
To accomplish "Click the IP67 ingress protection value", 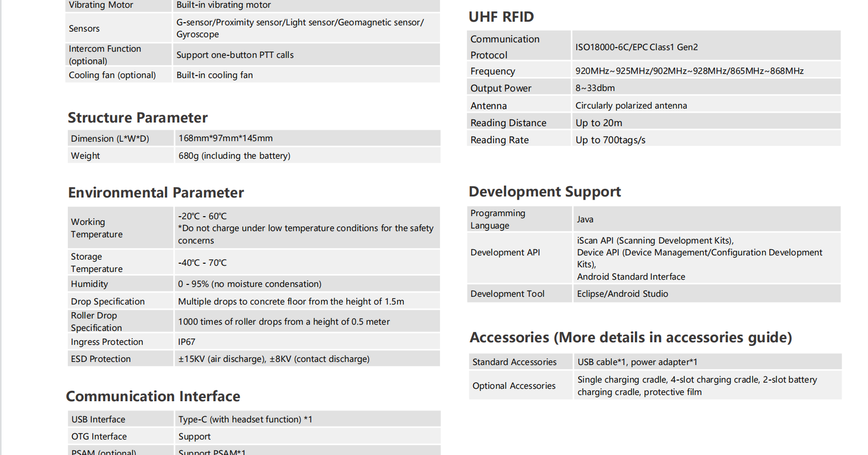I will coord(187,342).
